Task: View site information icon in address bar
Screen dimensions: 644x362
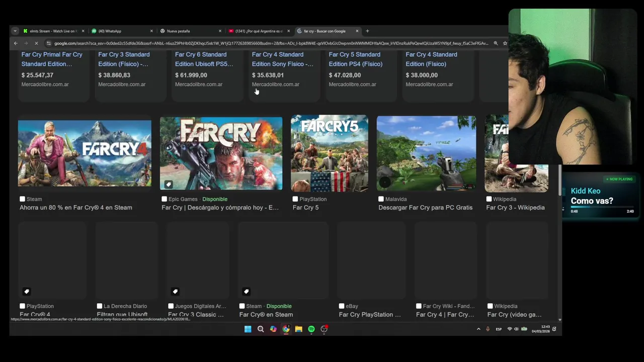Action: tap(48, 43)
